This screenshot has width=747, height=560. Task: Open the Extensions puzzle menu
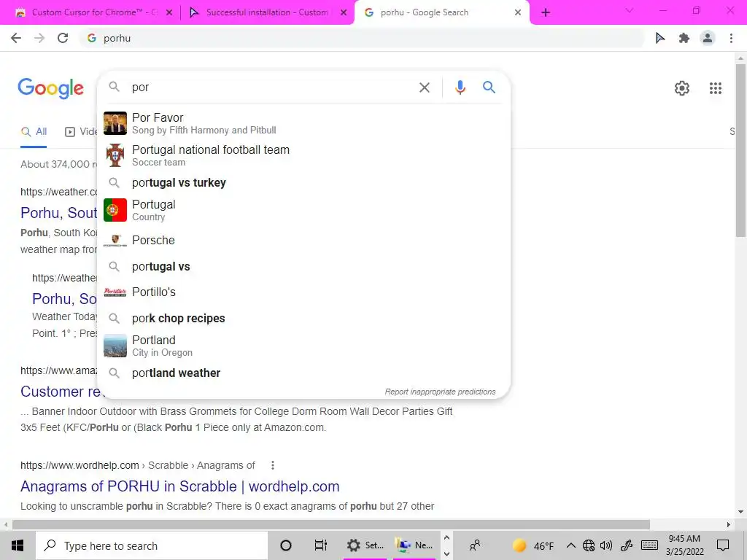tap(684, 38)
